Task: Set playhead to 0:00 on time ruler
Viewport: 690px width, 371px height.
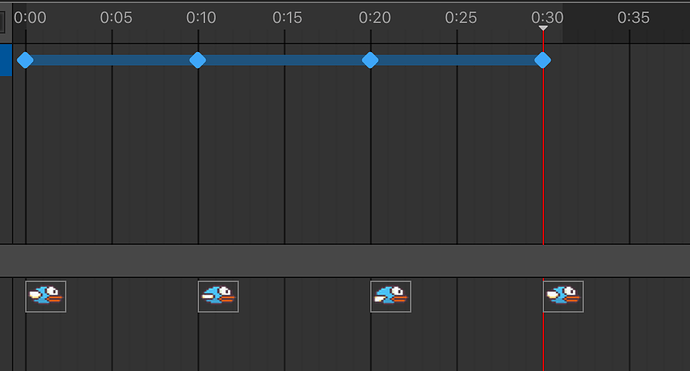Action: [29, 18]
